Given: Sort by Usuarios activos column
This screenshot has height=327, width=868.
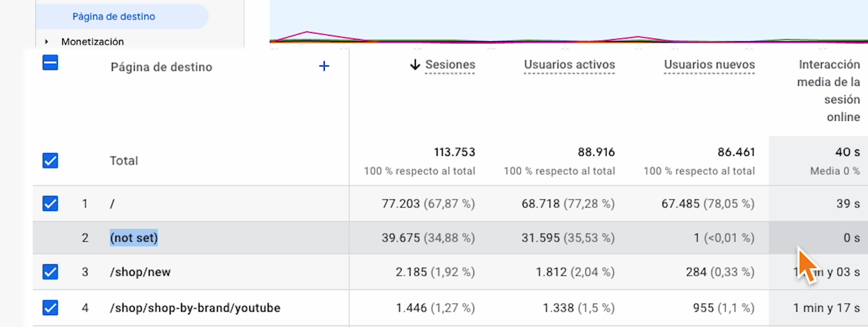Looking at the screenshot, I should [x=569, y=65].
